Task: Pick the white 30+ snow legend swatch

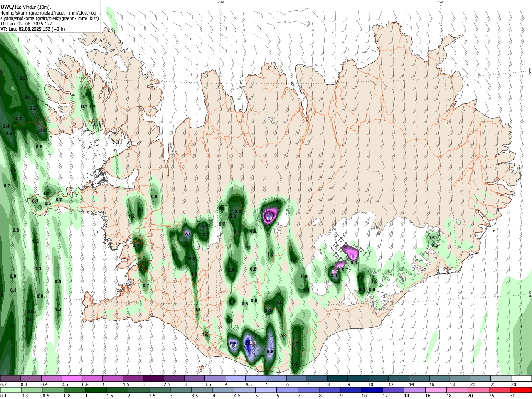Action: coord(522,379)
